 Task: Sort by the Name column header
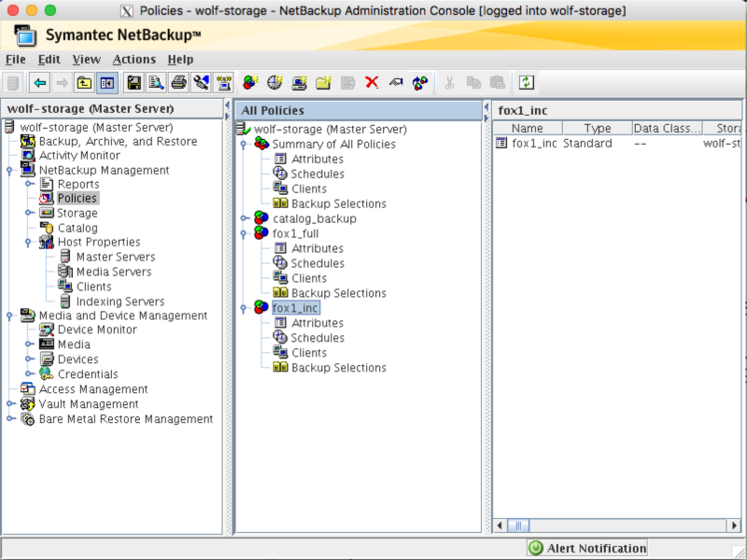pos(528,129)
